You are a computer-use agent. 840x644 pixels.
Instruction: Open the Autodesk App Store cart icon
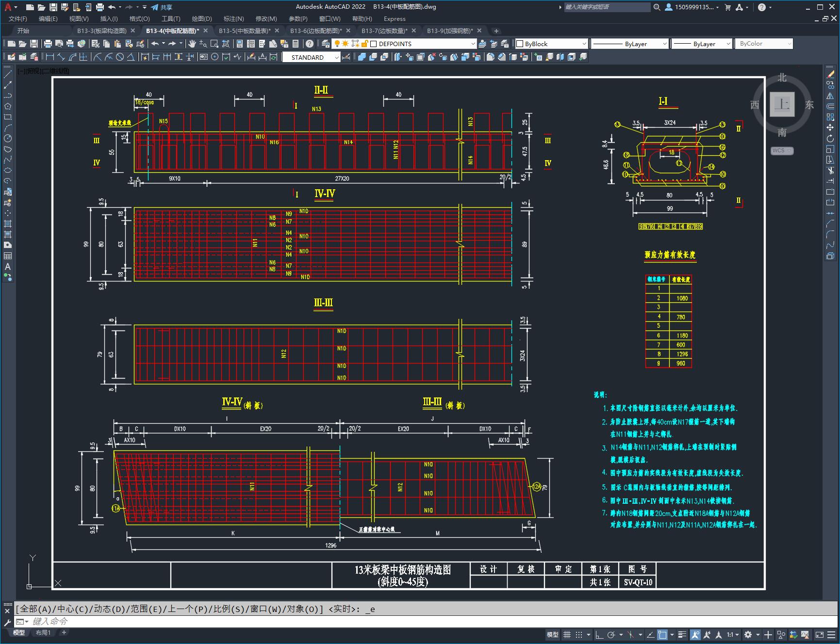click(727, 7)
